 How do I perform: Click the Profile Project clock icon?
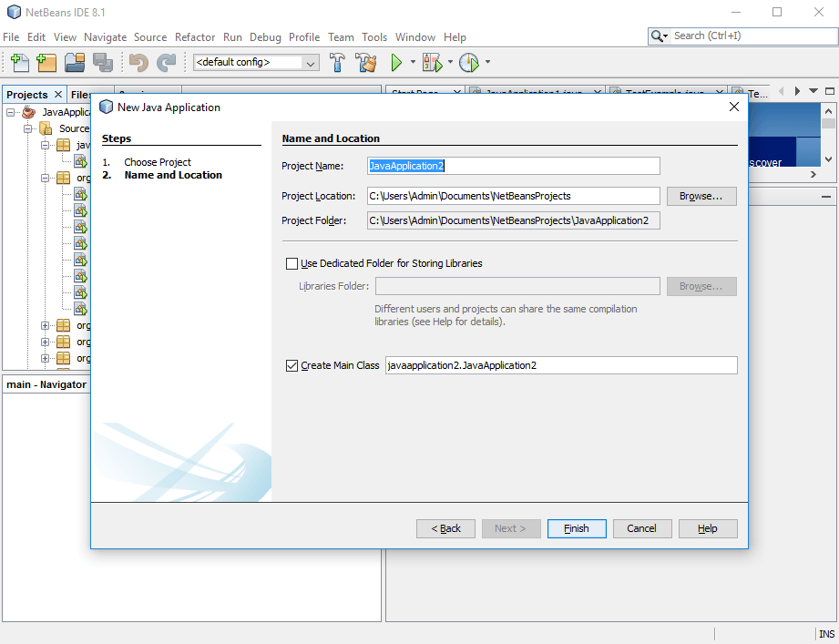469,63
